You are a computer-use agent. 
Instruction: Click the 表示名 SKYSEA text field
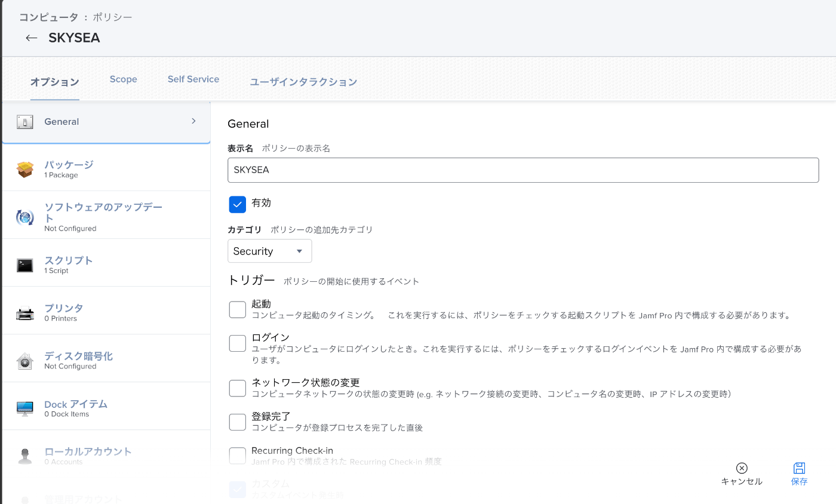tap(523, 170)
